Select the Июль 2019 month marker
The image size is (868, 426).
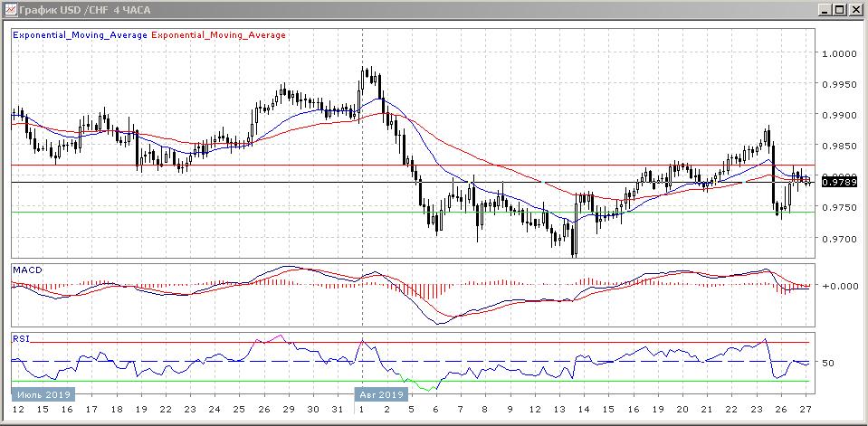pos(43,395)
